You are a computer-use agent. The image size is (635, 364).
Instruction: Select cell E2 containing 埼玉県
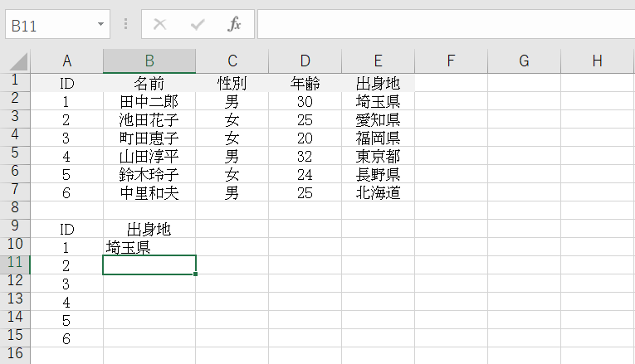coord(378,101)
